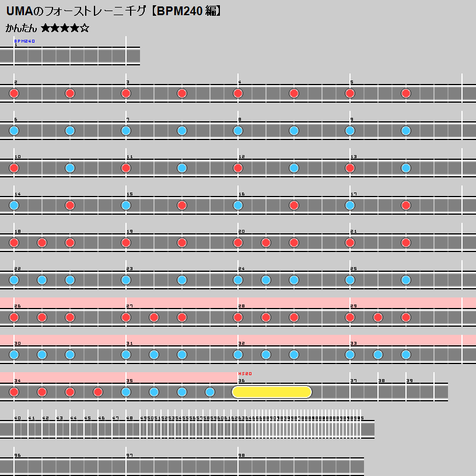This screenshot has height=476, width=476.
Task: Click the red don note starting measure 2
Action: click(x=14, y=93)
